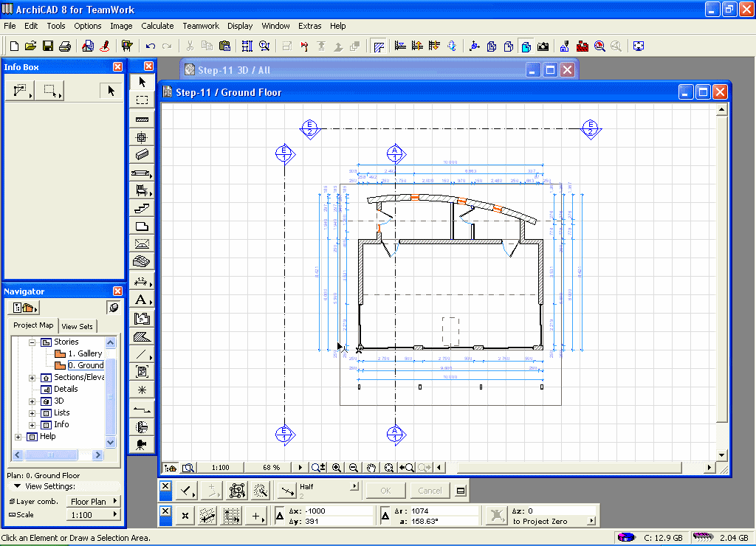Switch to the View Sets tab
The height and width of the screenshot is (546, 756).
point(78,326)
